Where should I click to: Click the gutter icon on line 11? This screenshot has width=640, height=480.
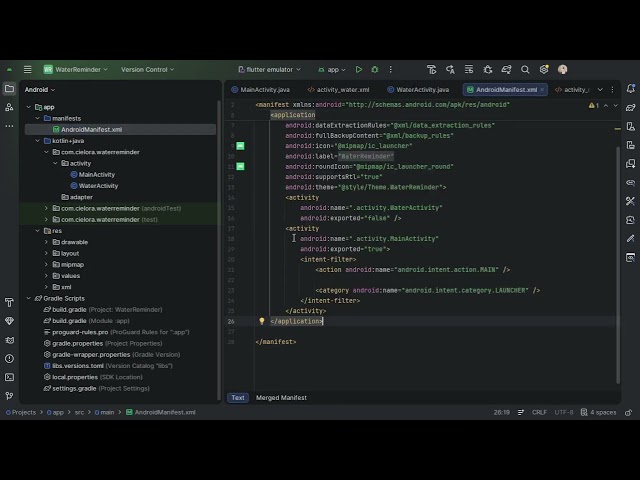(240, 166)
